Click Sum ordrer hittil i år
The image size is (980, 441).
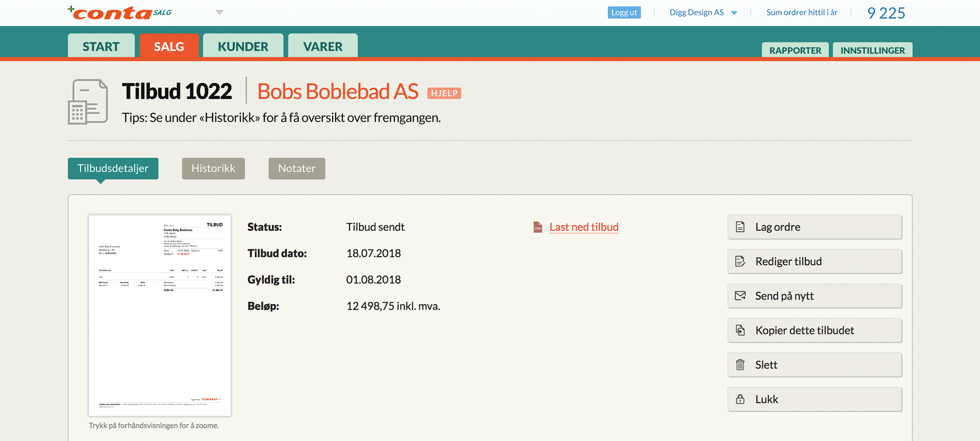tap(802, 12)
